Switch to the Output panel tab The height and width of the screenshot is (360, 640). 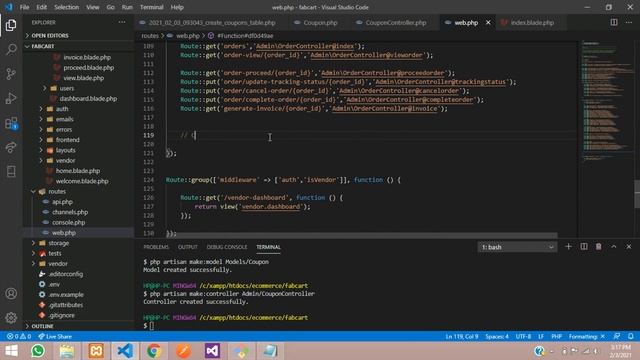pos(188,247)
